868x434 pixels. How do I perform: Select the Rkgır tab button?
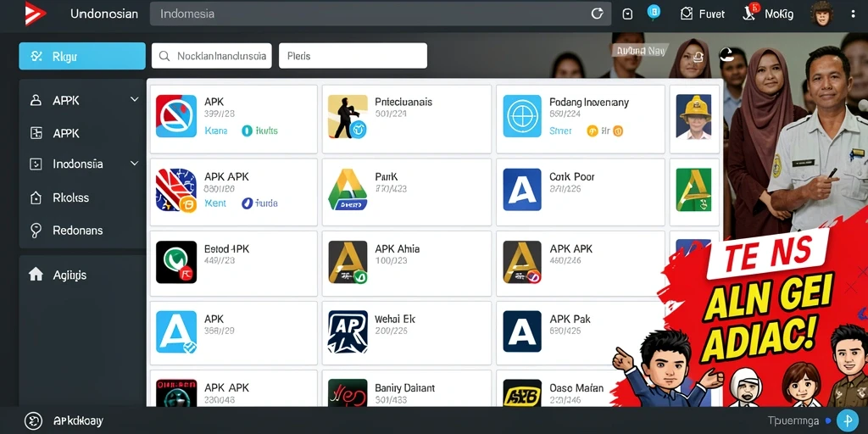tap(82, 56)
